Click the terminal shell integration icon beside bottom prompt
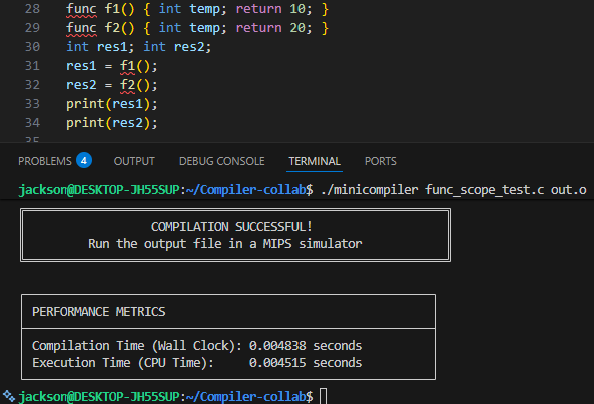Viewport: 594px width, 404px height. (x=9, y=396)
